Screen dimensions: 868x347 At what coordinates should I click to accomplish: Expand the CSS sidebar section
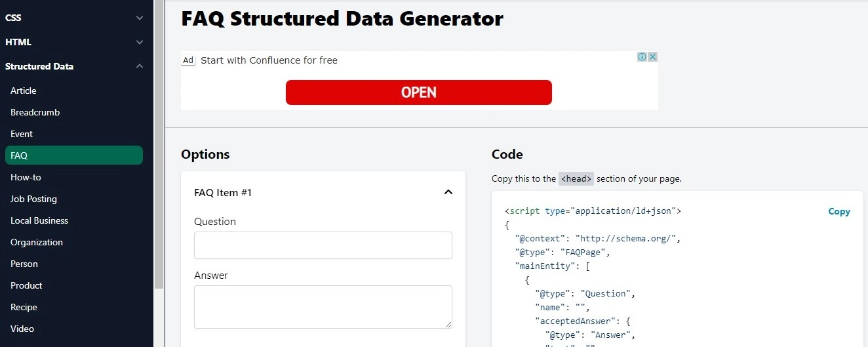74,18
